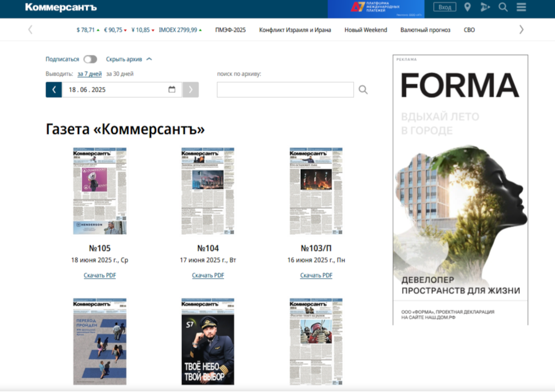Toggle the Подписаться switch

pyautogui.click(x=90, y=59)
